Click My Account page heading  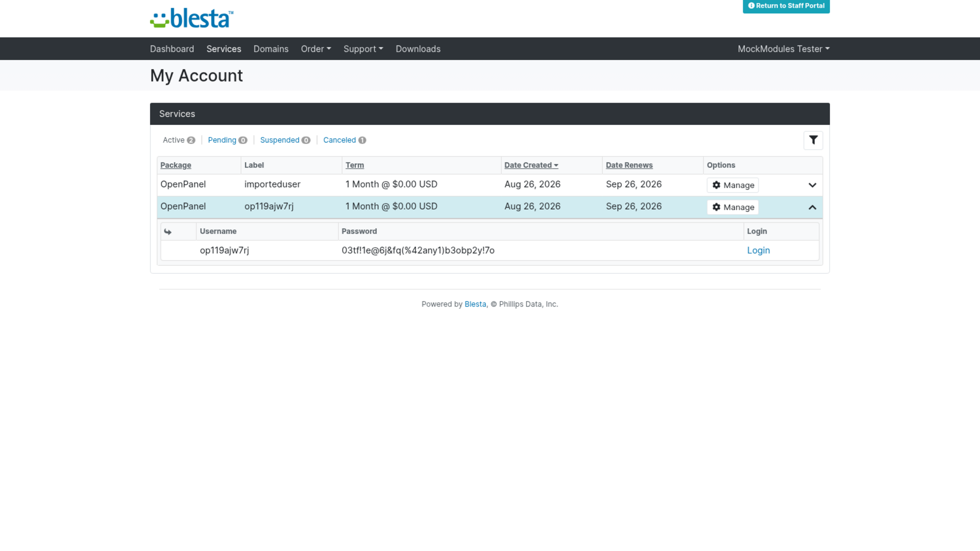(197, 76)
